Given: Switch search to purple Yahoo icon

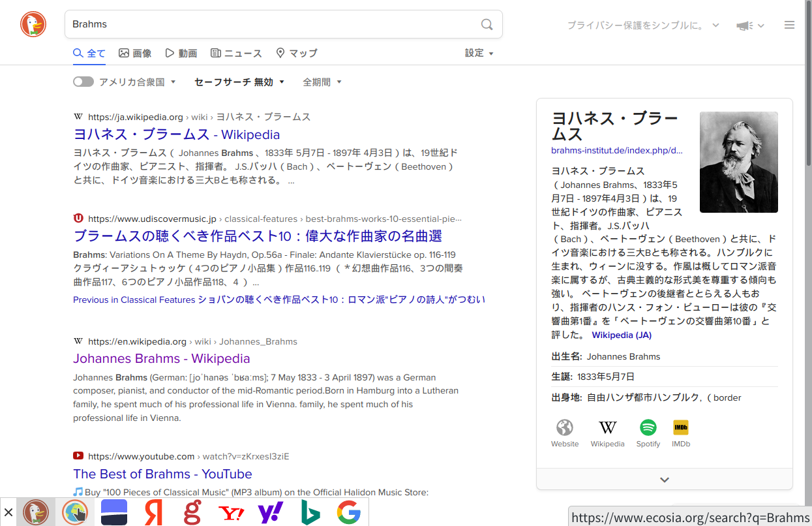Looking at the screenshot, I should (271, 513).
